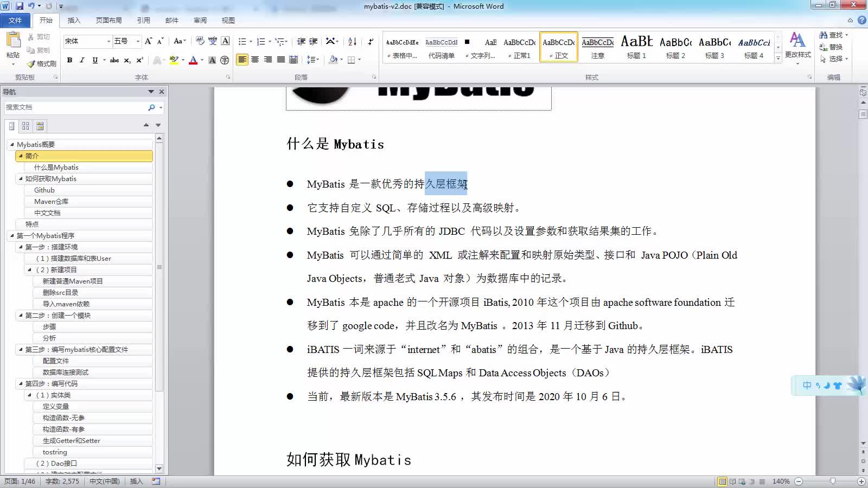Select the Github heading in navigation
This screenshot has width=868, height=488.
pyautogui.click(x=44, y=190)
